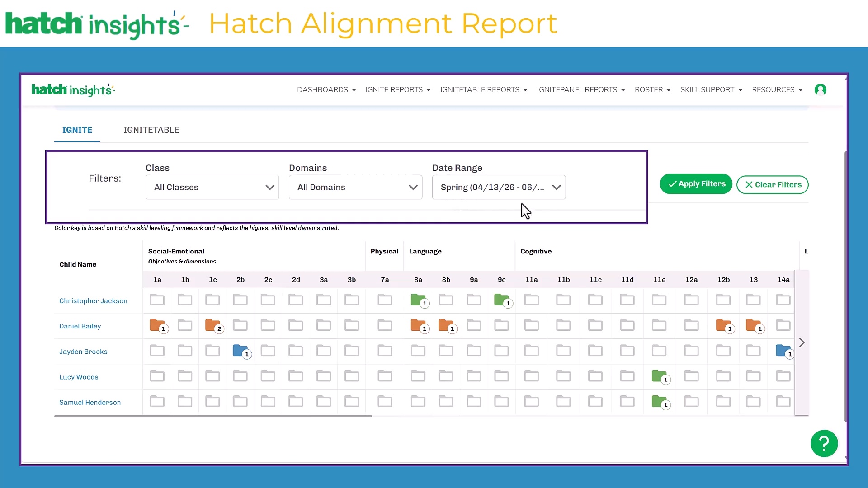Click the Child Name column header
Image resolution: width=868 pixels, height=488 pixels.
click(x=78, y=264)
